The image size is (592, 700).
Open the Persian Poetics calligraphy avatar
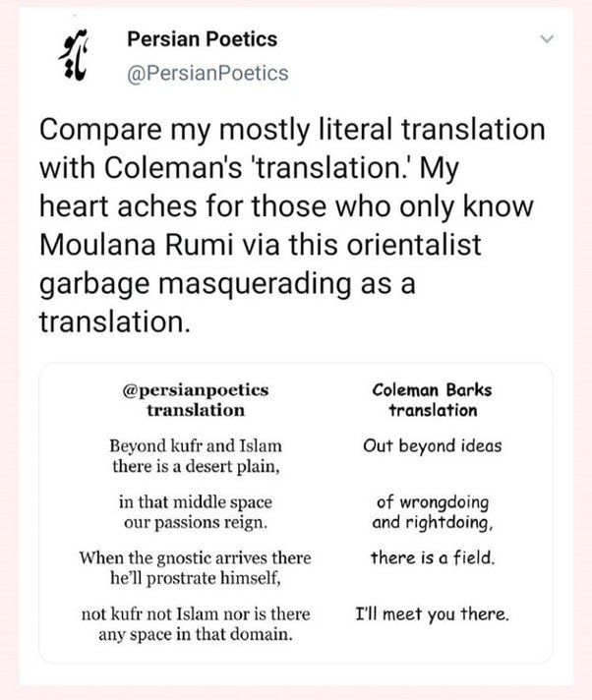click(x=75, y=55)
